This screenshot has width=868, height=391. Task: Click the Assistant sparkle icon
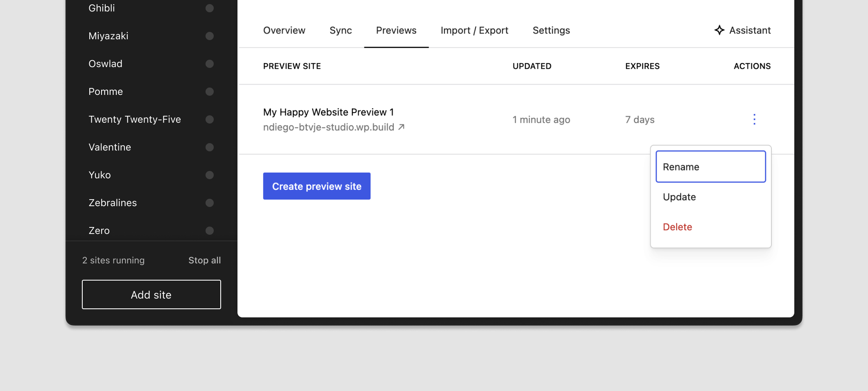click(x=719, y=30)
